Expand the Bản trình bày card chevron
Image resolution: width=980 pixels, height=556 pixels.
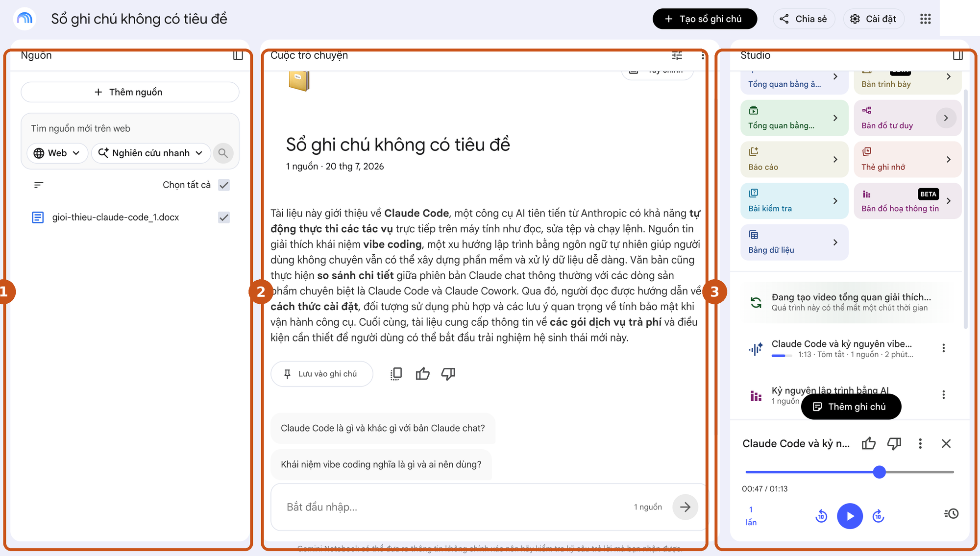[x=949, y=77]
